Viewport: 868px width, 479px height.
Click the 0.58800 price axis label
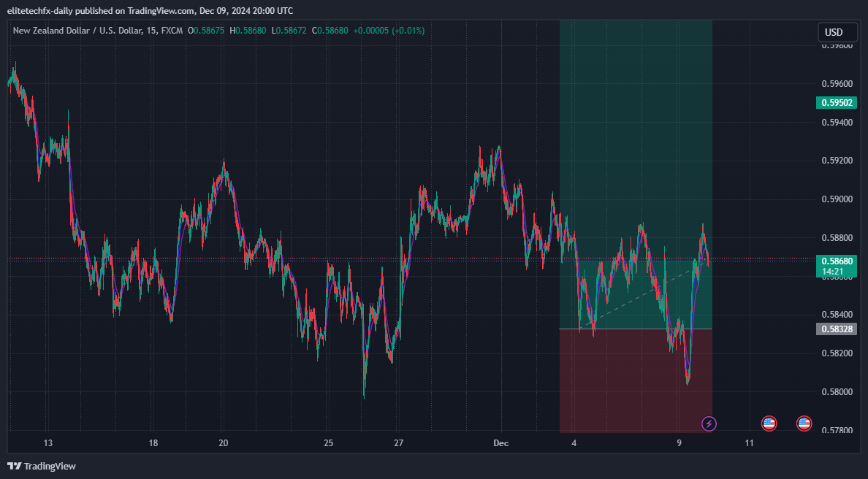tap(837, 238)
